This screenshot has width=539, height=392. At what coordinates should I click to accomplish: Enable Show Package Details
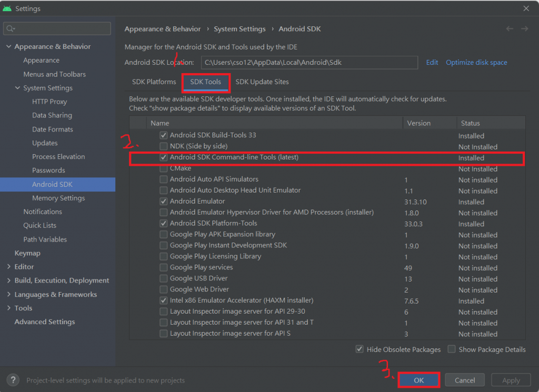coord(452,349)
